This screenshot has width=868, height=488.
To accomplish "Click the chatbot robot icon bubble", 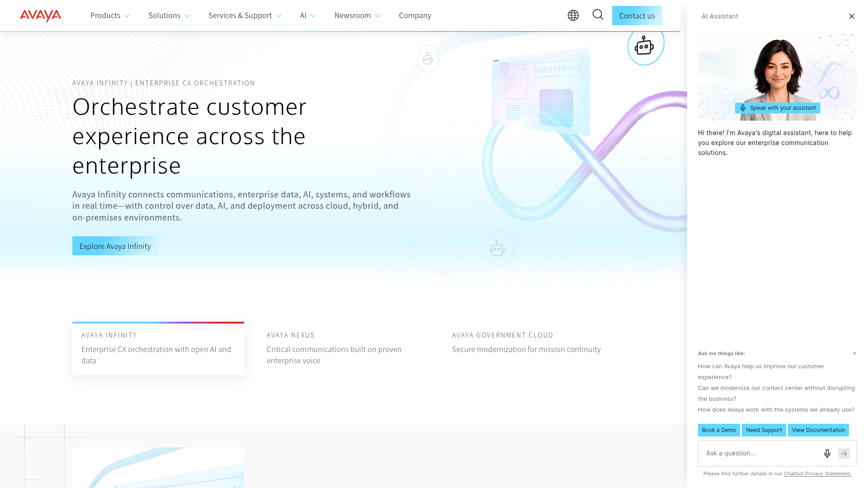I will (646, 46).
